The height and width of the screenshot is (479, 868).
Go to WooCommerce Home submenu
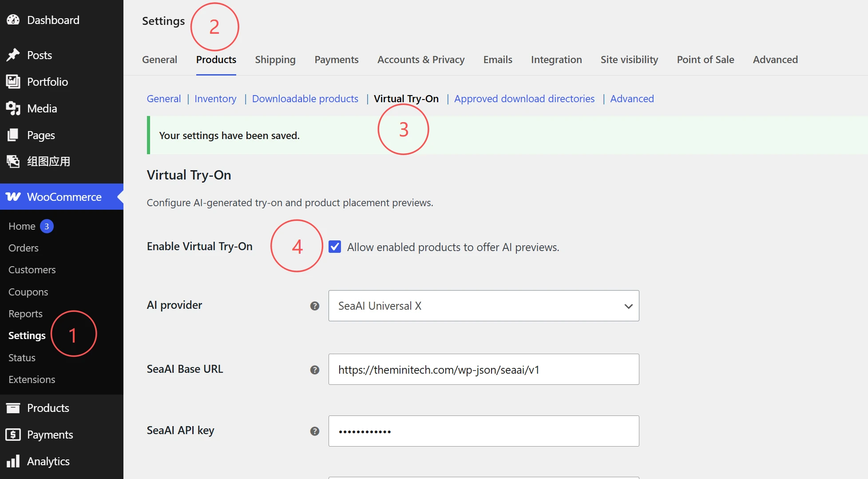[x=22, y=226]
